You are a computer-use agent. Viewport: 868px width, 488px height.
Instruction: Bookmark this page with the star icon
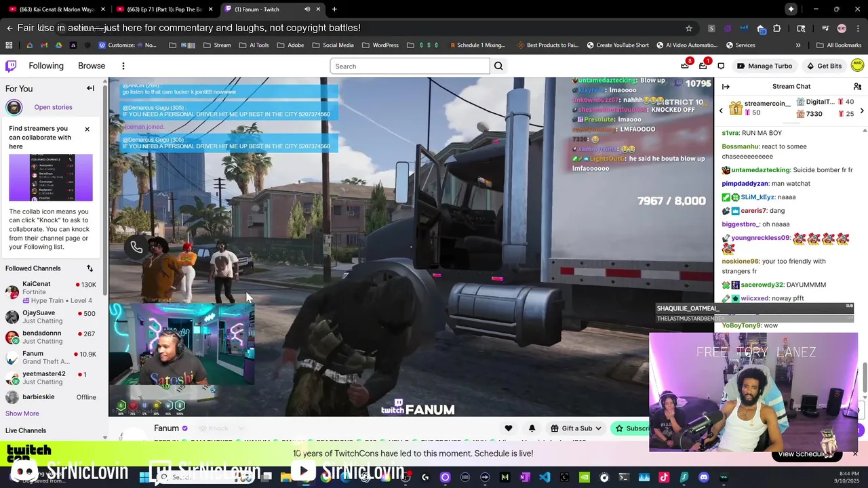coord(689,28)
